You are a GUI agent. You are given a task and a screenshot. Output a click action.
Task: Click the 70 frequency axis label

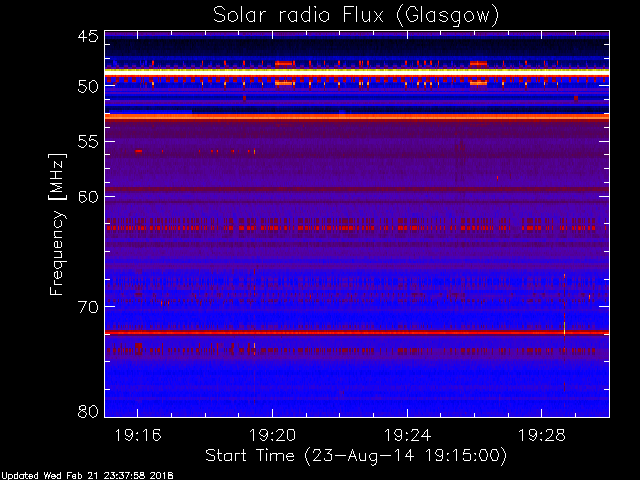tap(88, 307)
